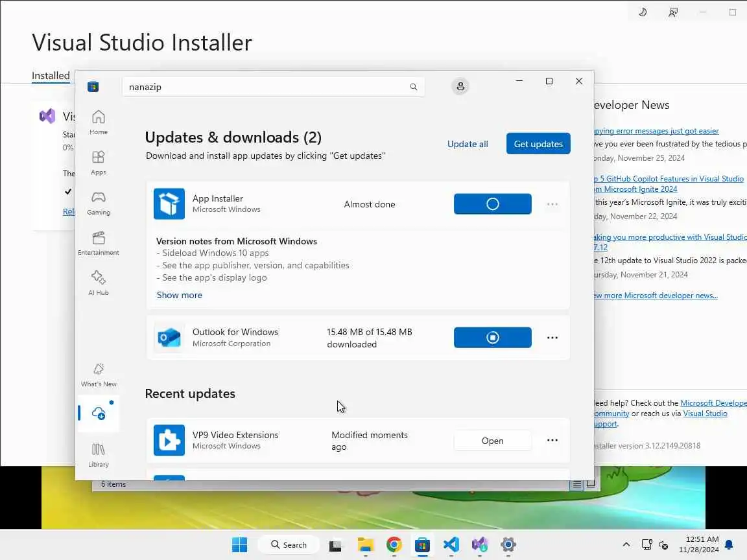Go to Gaming in the Store sidebar
Viewport: 747px width, 560px height.
[x=98, y=203]
